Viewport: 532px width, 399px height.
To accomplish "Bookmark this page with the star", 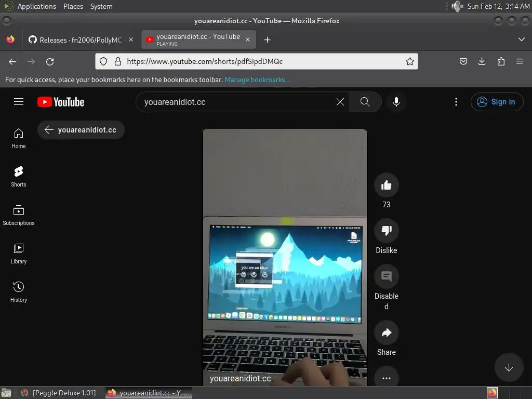I will 409,61.
